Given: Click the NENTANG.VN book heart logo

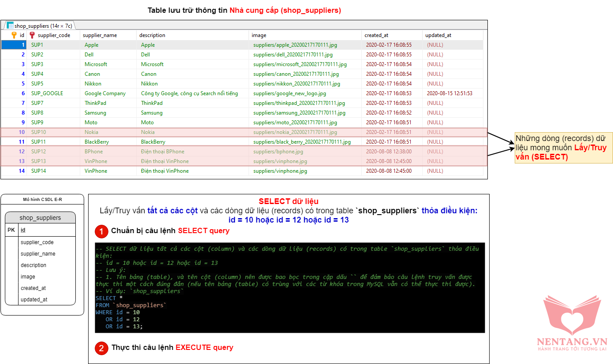Looking at the screenshot, I should [572, 315].
